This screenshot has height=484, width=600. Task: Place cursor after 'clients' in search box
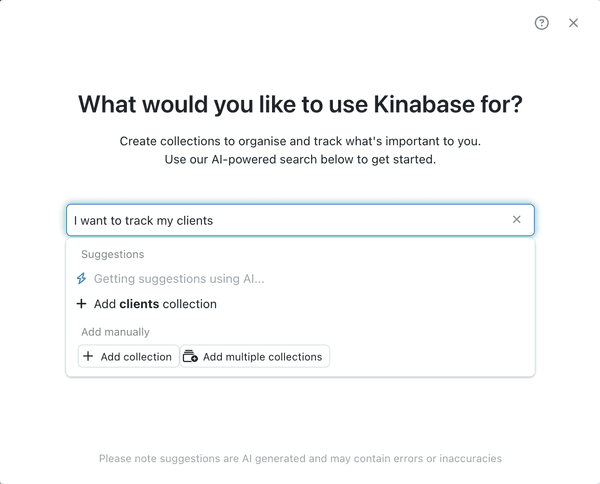tap(214, 220)
